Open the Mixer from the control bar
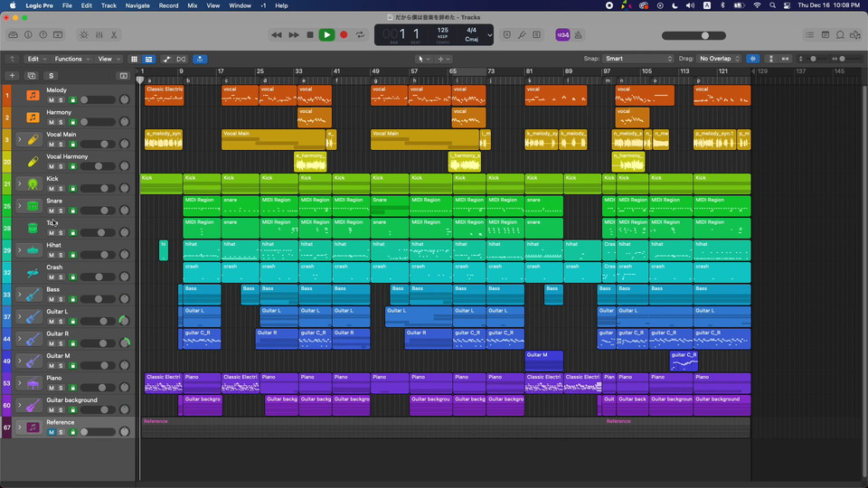This screenshot has width=868, height=488. pos(99,35)
